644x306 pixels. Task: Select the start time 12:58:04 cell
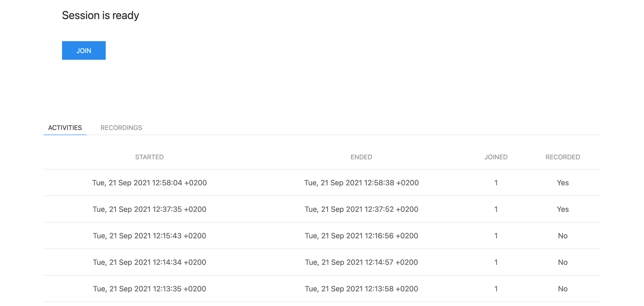point(150,183)
